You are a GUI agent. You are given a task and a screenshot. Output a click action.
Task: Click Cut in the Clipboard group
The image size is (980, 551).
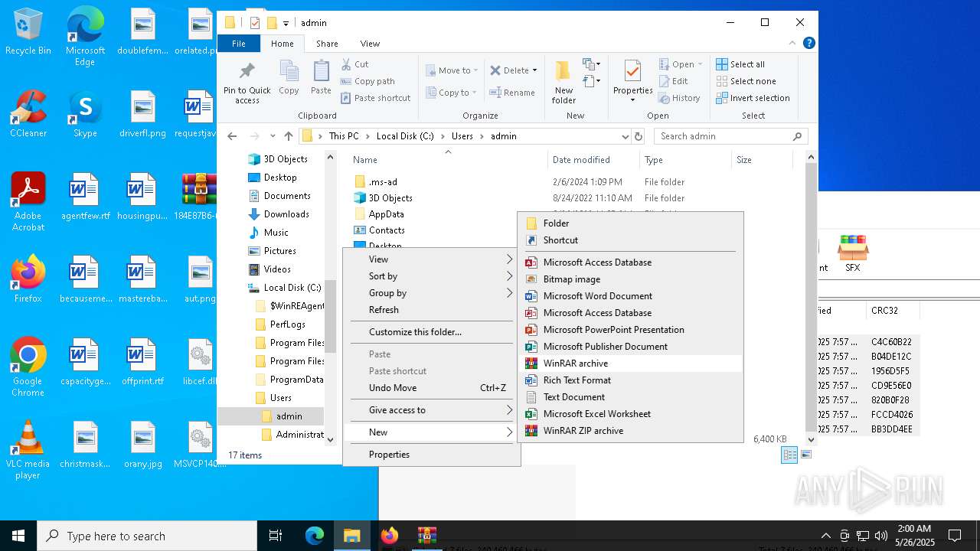point(354,64)
